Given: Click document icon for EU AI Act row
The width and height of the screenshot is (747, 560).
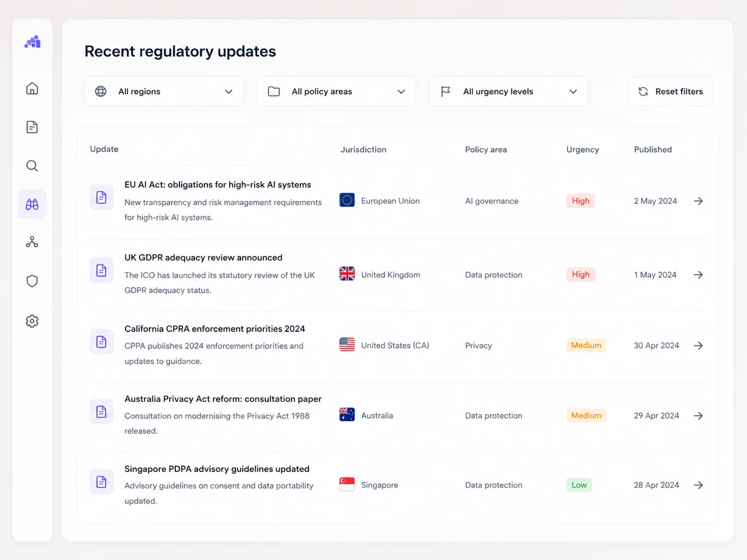Looking at the screenshot, I should click(101, 197).
